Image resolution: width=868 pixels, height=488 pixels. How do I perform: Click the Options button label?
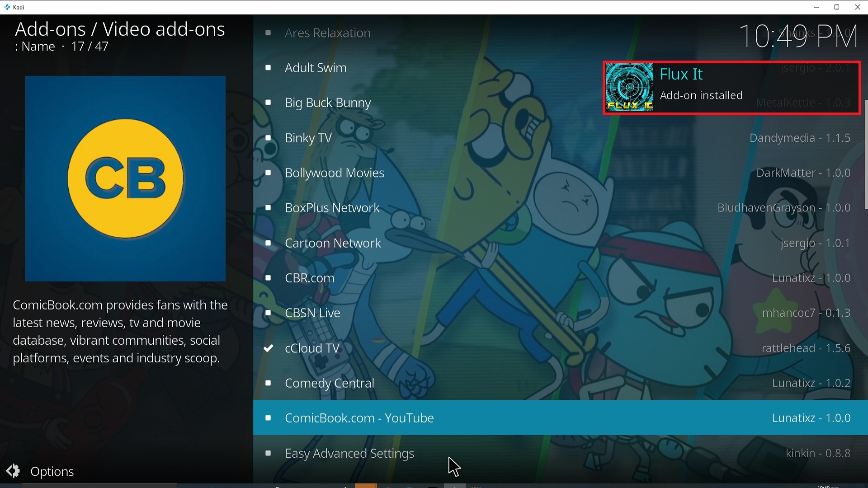[x=52, y=472]
